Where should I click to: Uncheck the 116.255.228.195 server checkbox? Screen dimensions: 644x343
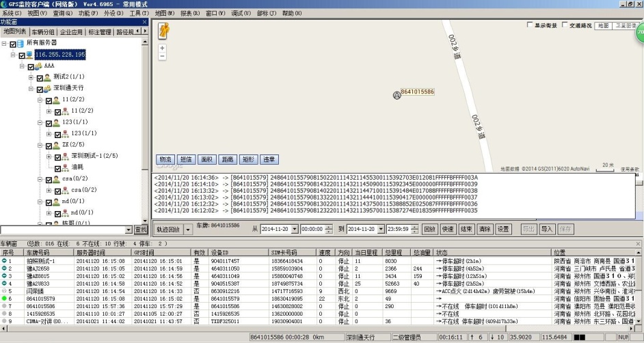pos(22,55)
